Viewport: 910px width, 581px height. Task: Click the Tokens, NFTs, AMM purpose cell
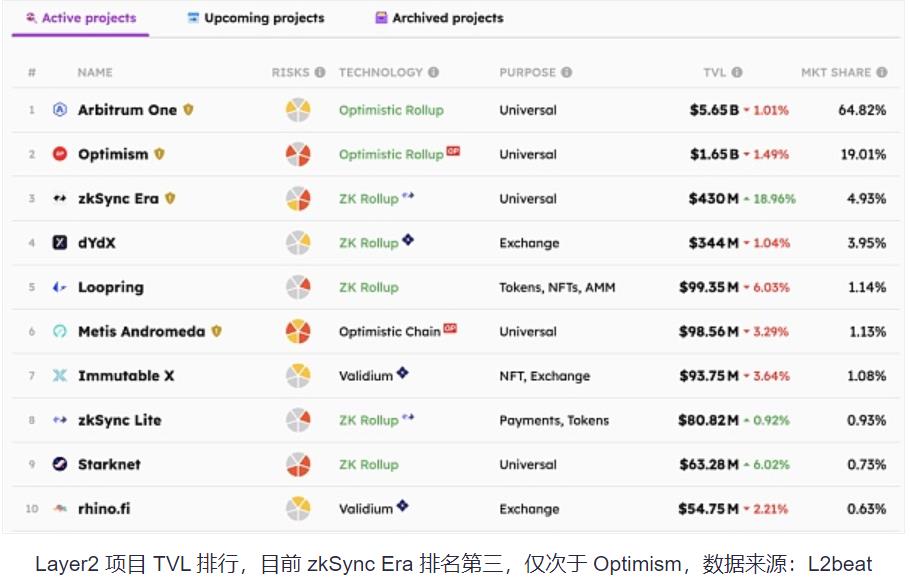pos(557,287)
